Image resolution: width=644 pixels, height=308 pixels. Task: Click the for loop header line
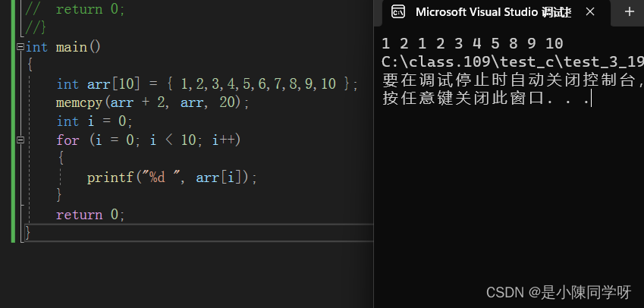click(148, 140)
